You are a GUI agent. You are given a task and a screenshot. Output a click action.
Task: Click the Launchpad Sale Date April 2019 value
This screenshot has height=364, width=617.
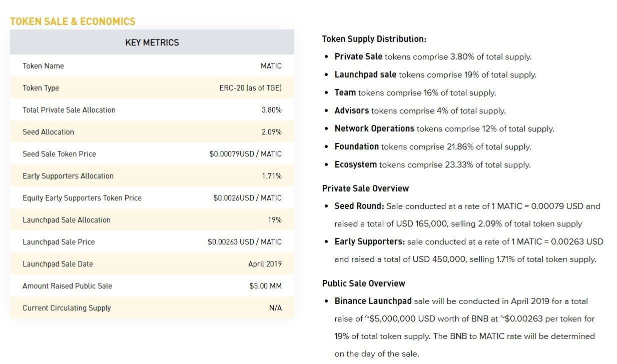pyautogui.click(x=265, y=264)
